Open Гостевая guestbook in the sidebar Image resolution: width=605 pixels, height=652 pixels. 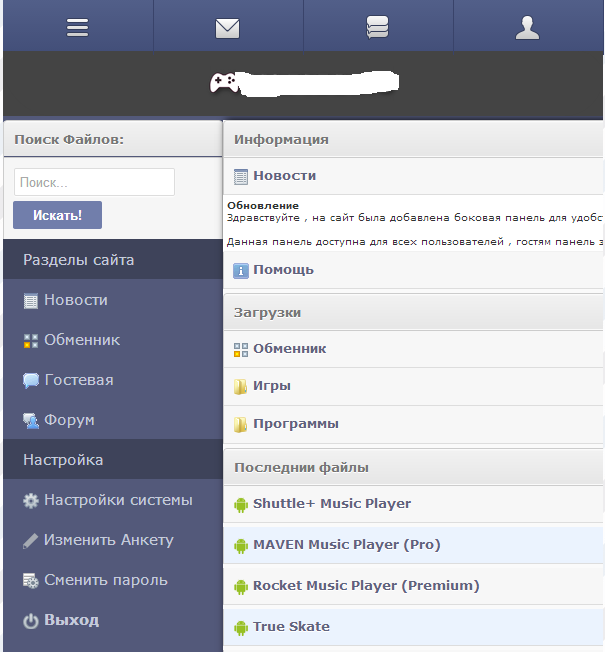point(78,380)
